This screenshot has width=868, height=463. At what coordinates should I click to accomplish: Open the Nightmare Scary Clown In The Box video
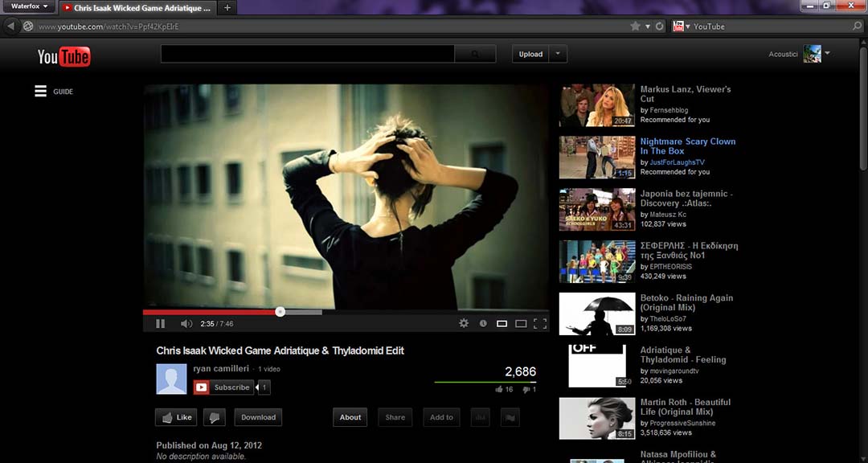pyautogui.click(x=688, y=145)
